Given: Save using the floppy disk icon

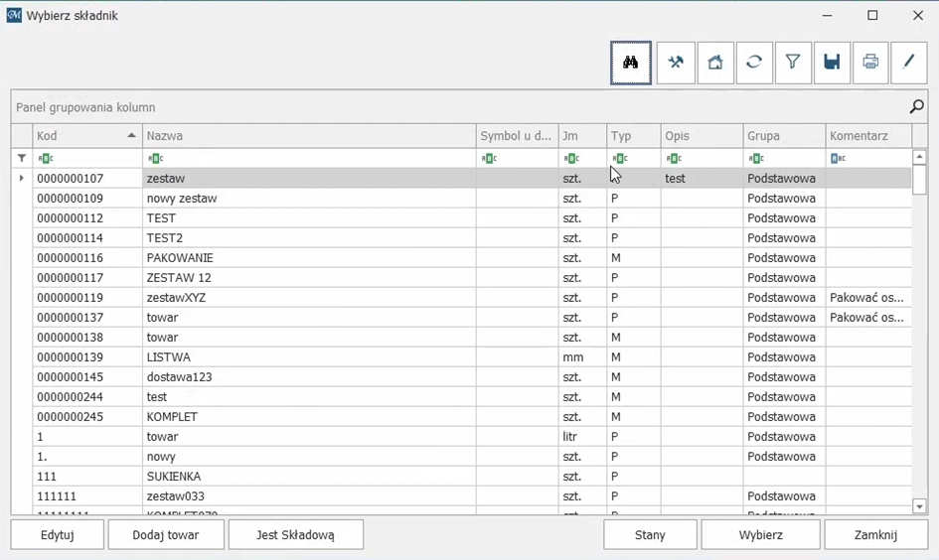Looking at the screenshot, I should pyautogui.click(x=832, y=63).
